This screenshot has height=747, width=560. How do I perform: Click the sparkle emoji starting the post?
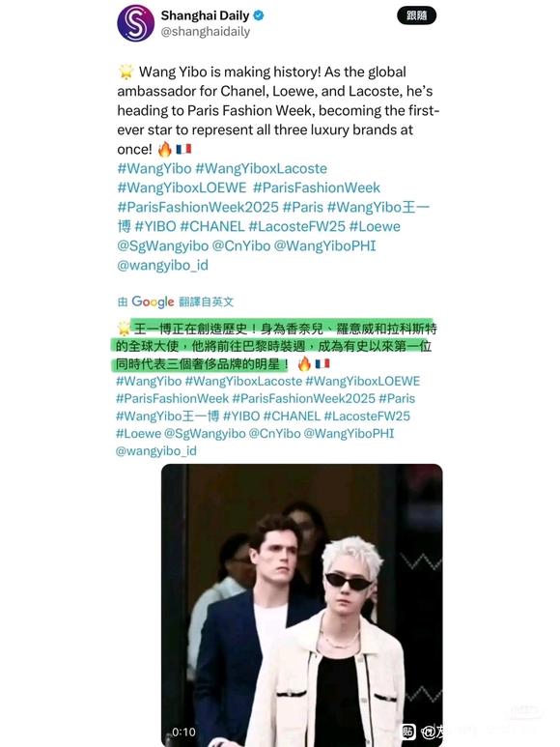[x=126, y=72]
